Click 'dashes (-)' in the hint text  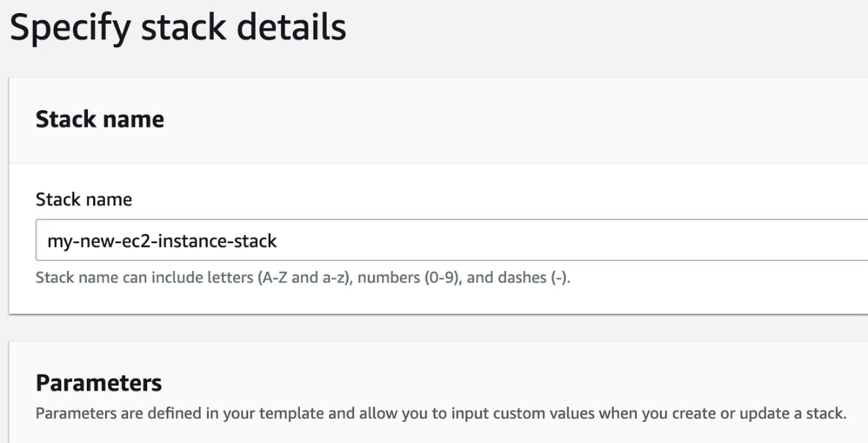pyautogui.click(x=519, y=278)
